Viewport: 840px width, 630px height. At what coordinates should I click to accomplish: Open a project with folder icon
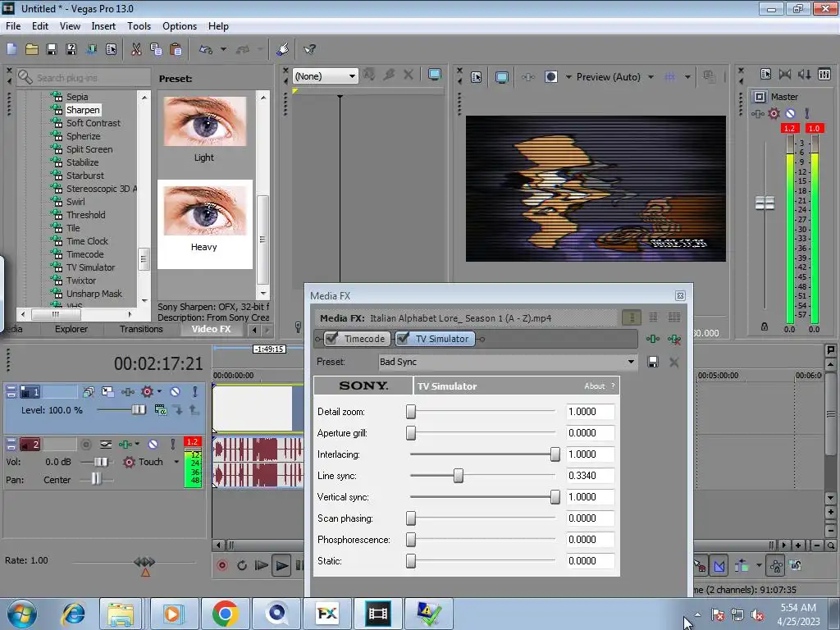click(32, 49)
